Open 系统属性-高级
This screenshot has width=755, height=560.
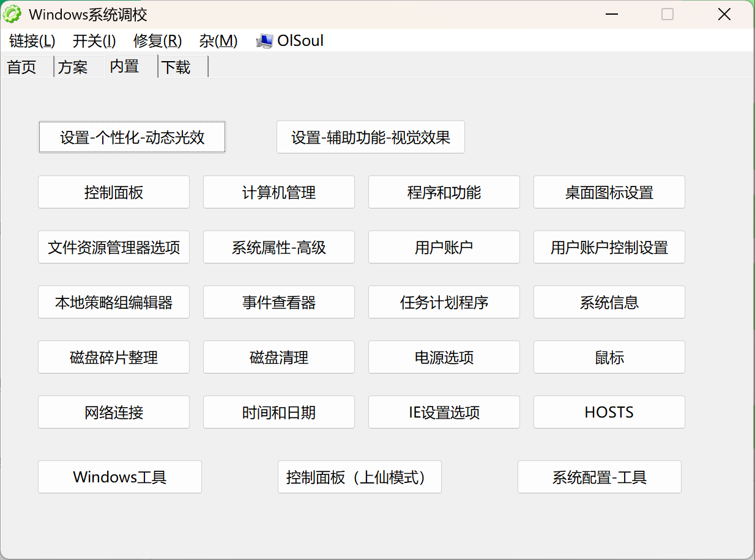[x=279, y=247]
